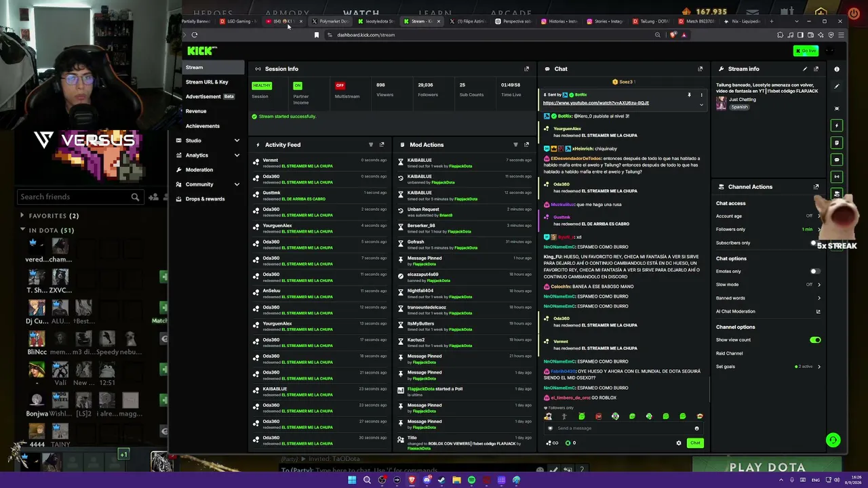This screenshot has height=488, width=868.
Task: Click the lightning bolt icon in right rail
Action: (837, 125)
